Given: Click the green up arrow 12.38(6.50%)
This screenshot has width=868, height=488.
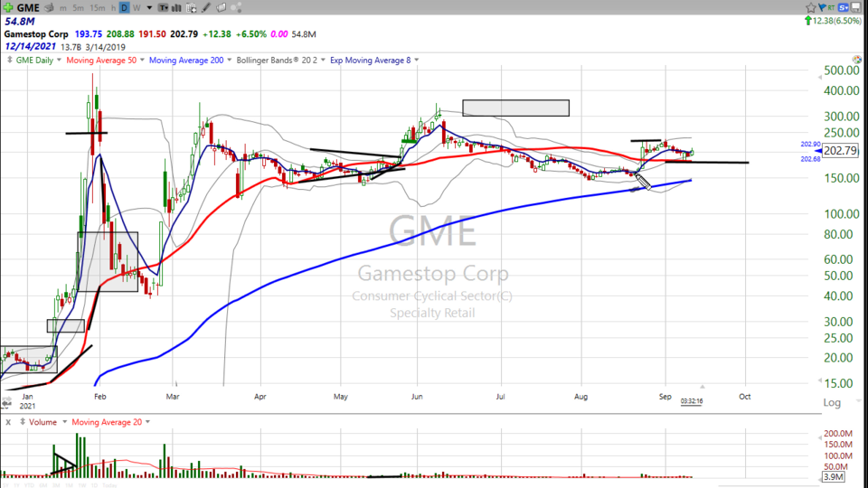Looking at the screenshot, I should (833, 21).
